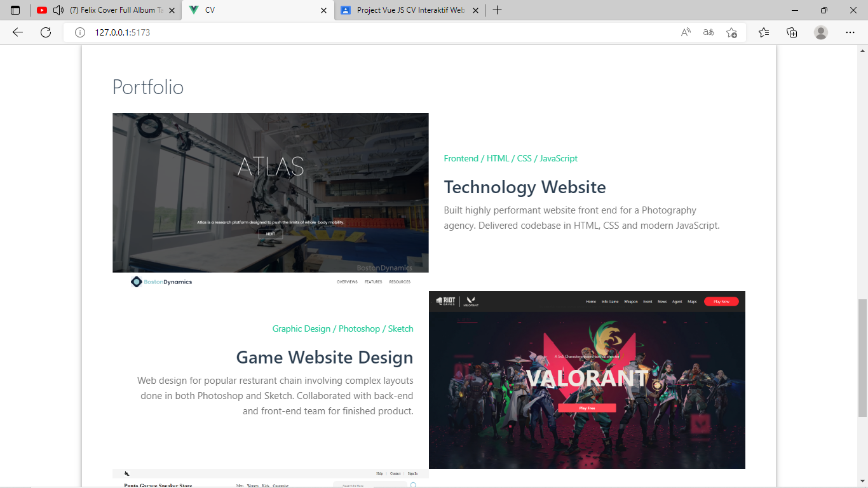Open a new browser tab
This screenshot has height=488, width=868.
coord(497,10)
